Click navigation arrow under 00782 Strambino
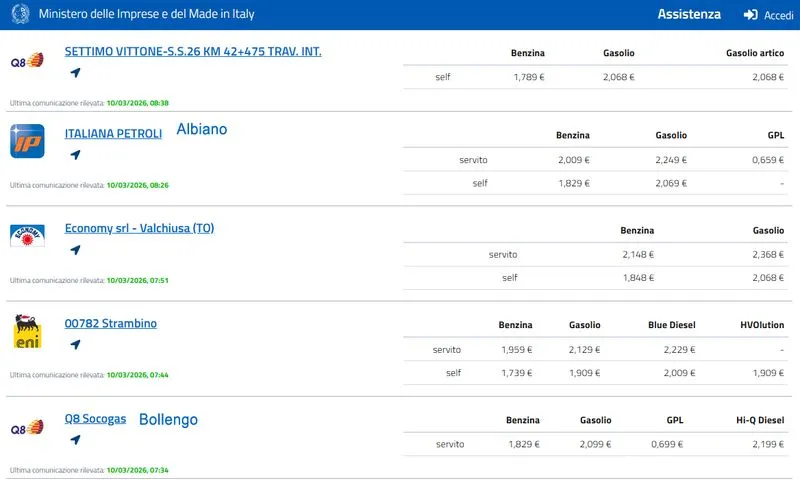800x485 pixels. [75, 345]
